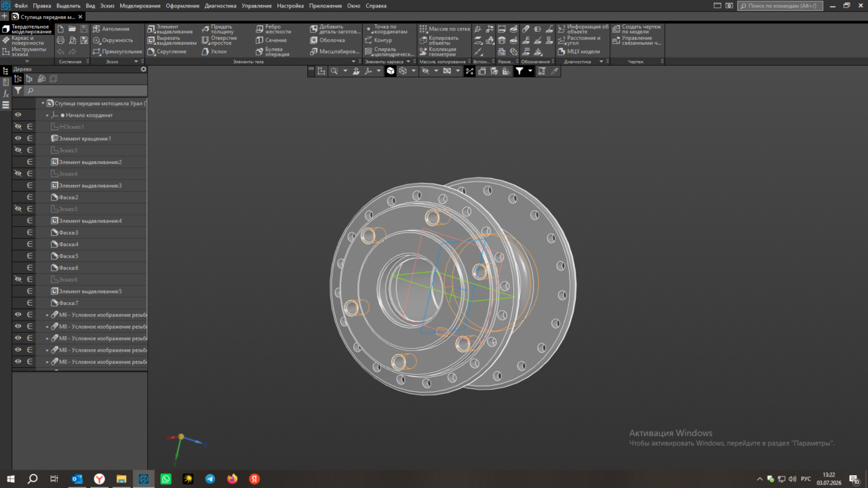
Task: Open tree panel settings gear
Action: (x=143, y=69)
